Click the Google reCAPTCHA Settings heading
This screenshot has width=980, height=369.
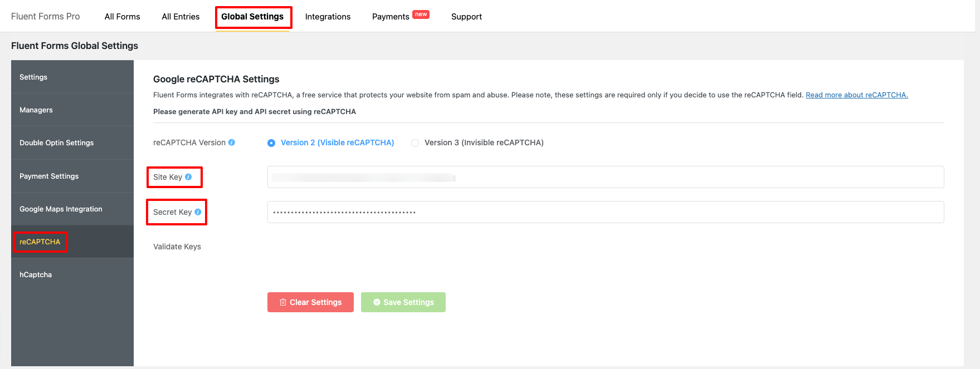click(x=216, y=79)
